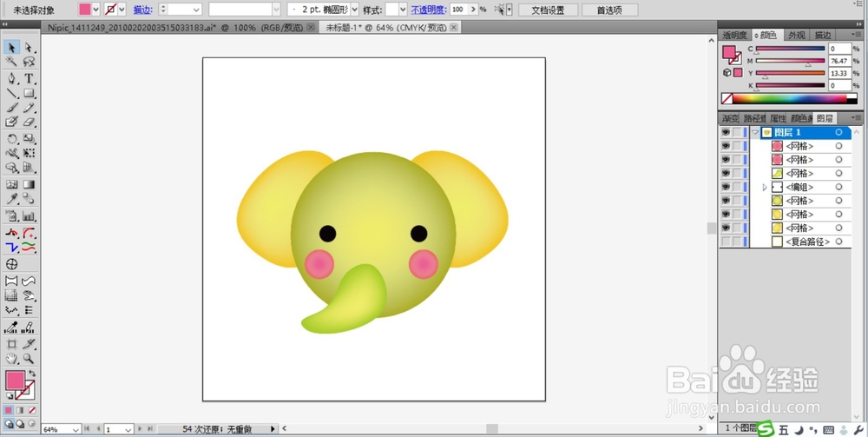Select the Blob Brush tool
This screenshot has width=868, height=437.
click(x=11, y=122)
